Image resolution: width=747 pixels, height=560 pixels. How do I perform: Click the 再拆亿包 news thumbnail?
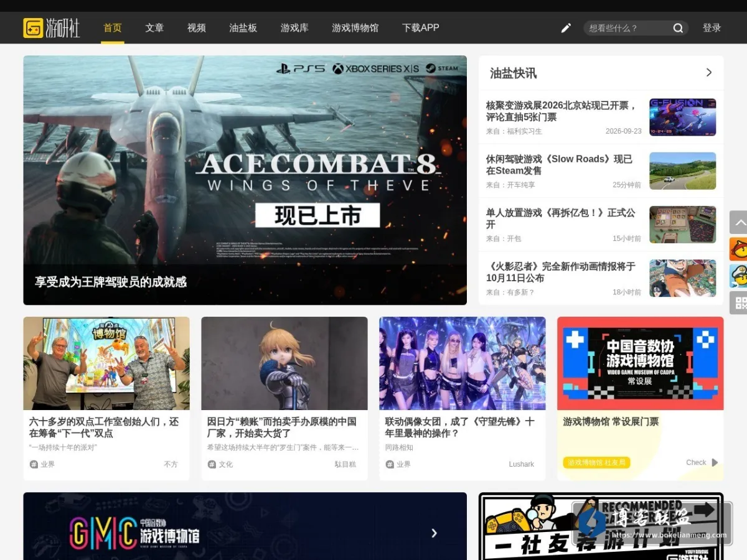pyautogui.click(x=682, y=225)
